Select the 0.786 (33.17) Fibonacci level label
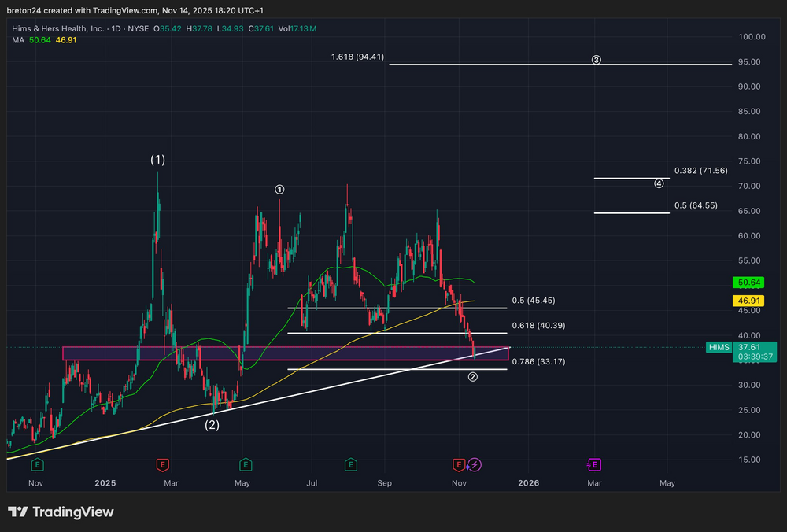787x532 pixels. (538, 361)
